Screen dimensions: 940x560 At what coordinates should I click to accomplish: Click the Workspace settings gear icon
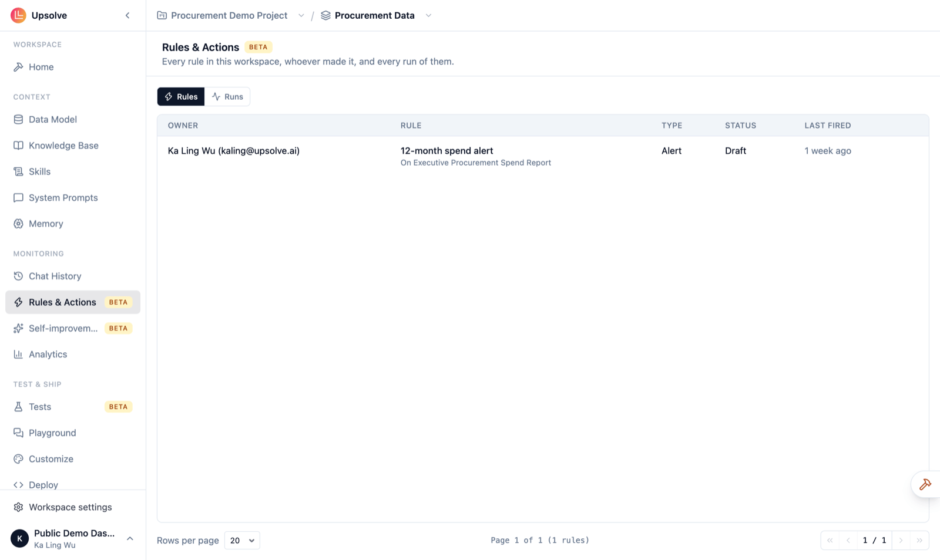(18, 507)
